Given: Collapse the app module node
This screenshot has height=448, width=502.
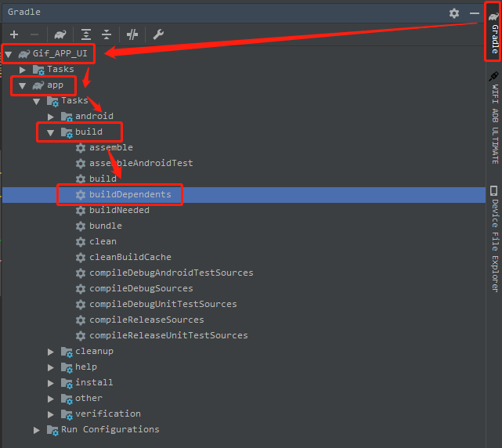Looking at the screenshot, I should (x=23, y=86).
